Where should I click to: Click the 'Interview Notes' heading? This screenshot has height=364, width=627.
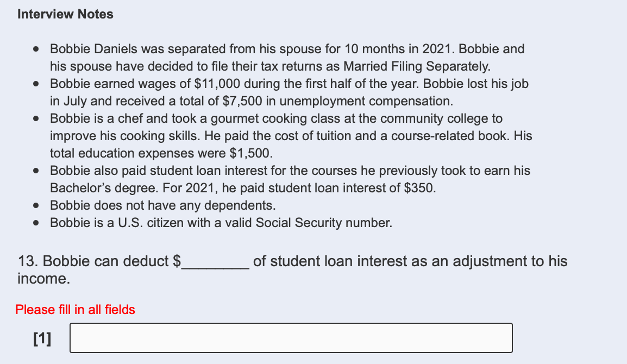click(x=65, y=14)
